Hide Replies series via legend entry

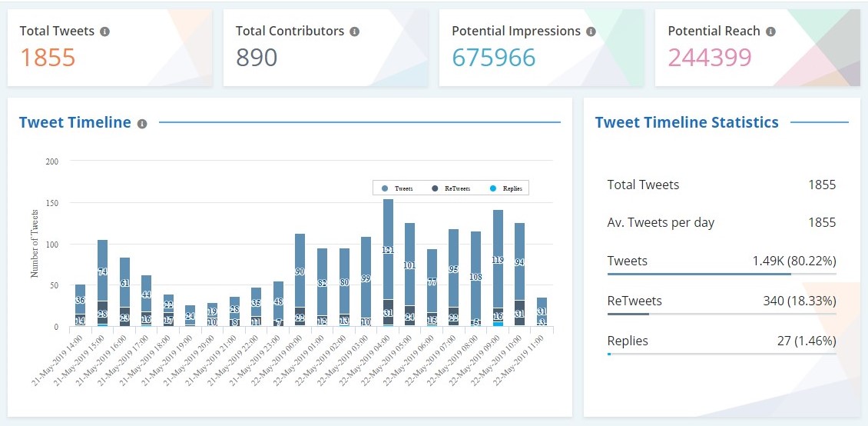[x=506, y=188]
